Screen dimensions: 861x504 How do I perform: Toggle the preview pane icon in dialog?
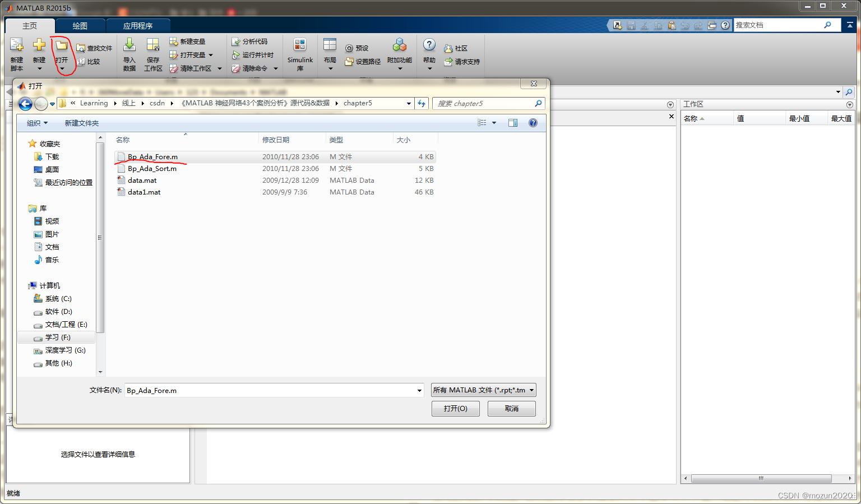[513, 123]
